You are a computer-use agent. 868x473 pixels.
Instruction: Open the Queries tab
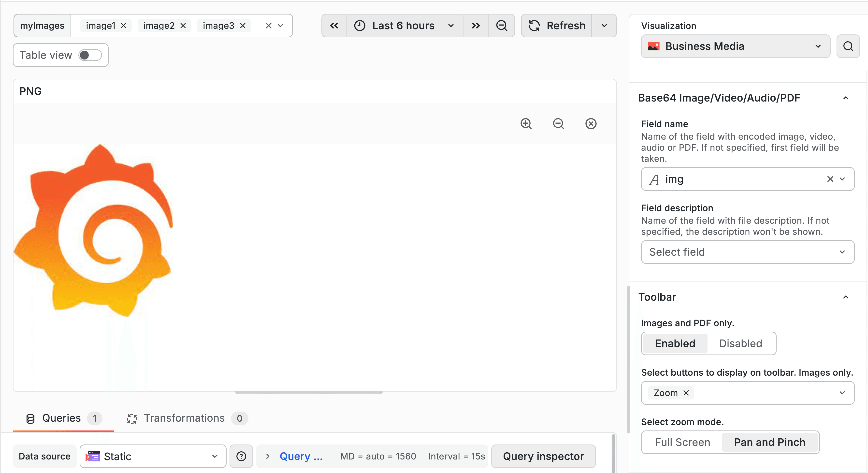pos(62,418)
